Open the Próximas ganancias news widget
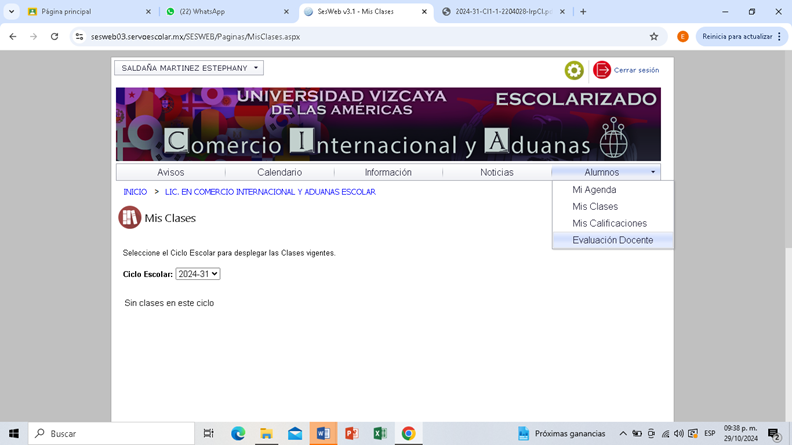 562,433
